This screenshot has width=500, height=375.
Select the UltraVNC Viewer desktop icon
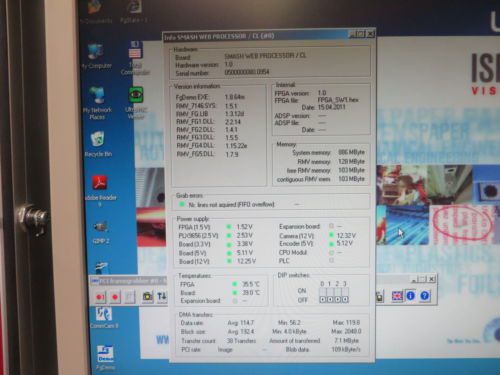[136, 102]
